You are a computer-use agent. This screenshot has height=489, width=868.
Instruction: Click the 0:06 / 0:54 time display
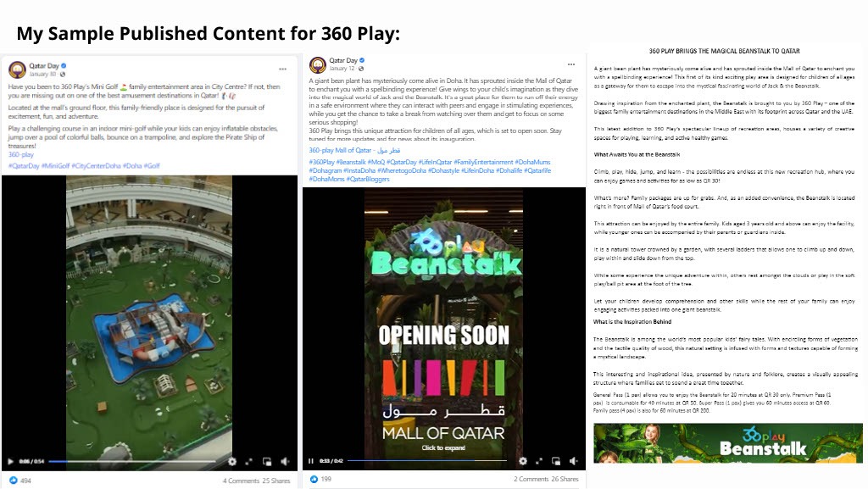tap(31, 461)
